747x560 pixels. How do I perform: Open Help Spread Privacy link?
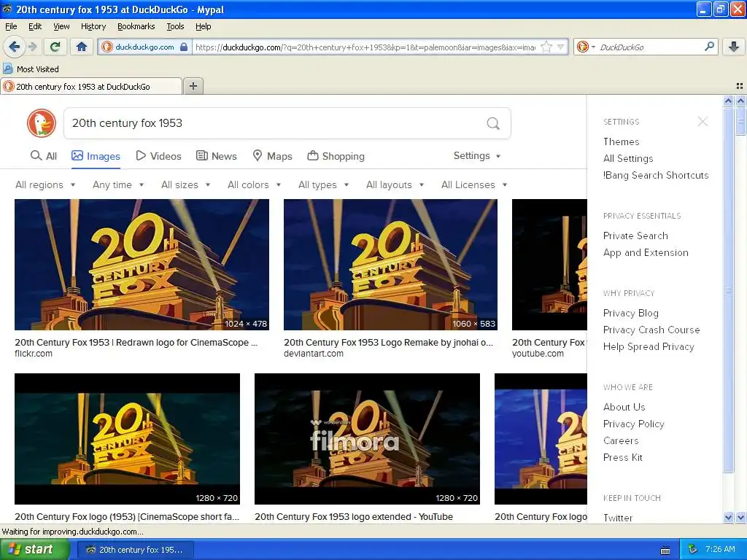click(649, 346)
